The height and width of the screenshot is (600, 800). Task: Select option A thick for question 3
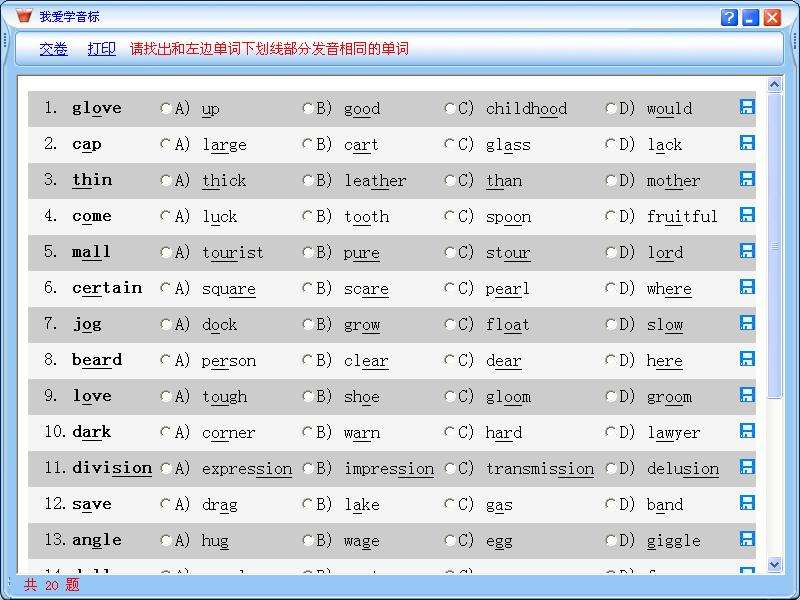[168, 181]
